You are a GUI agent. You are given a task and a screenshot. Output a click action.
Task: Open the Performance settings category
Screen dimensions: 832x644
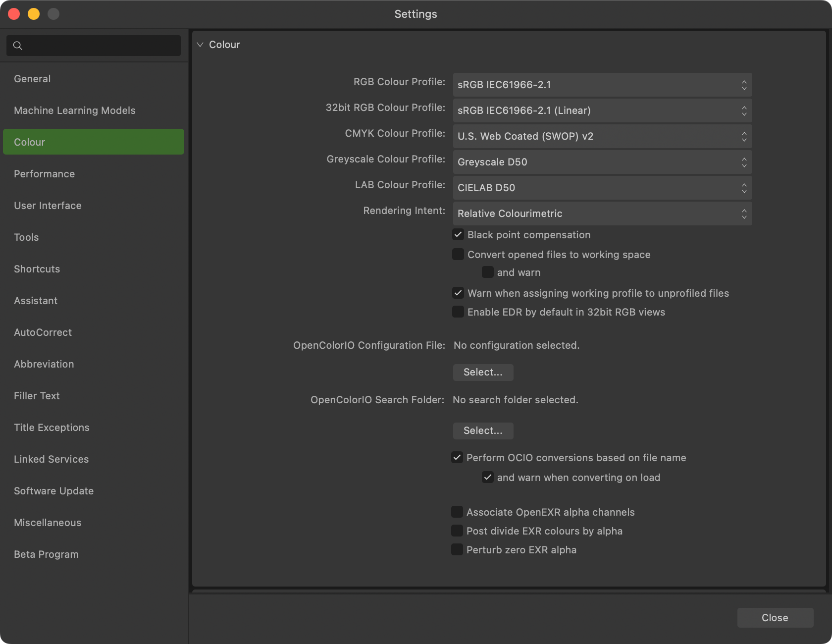tap(45, 174)
